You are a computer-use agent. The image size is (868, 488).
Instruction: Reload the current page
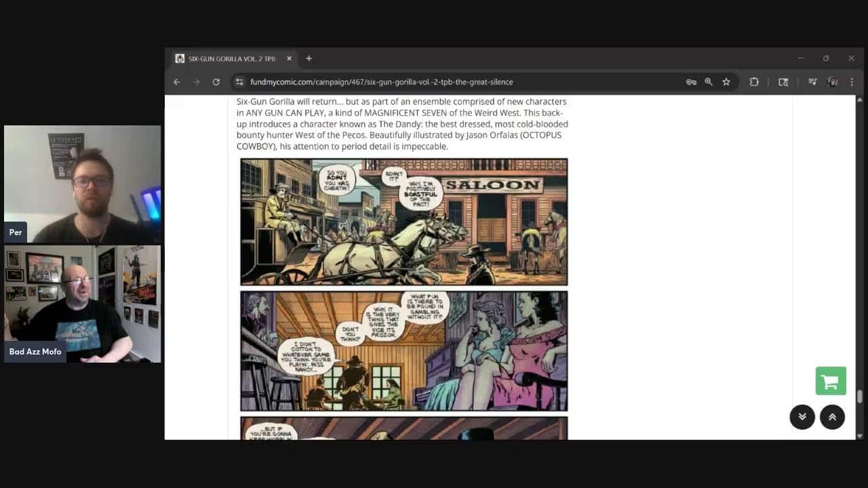(216, 82)
